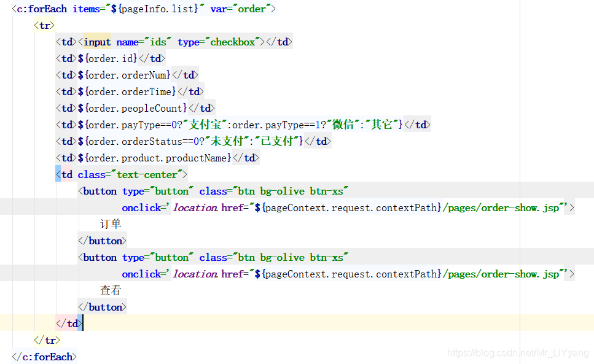Click the c:forEach opening tag

[x=144, y=9]
